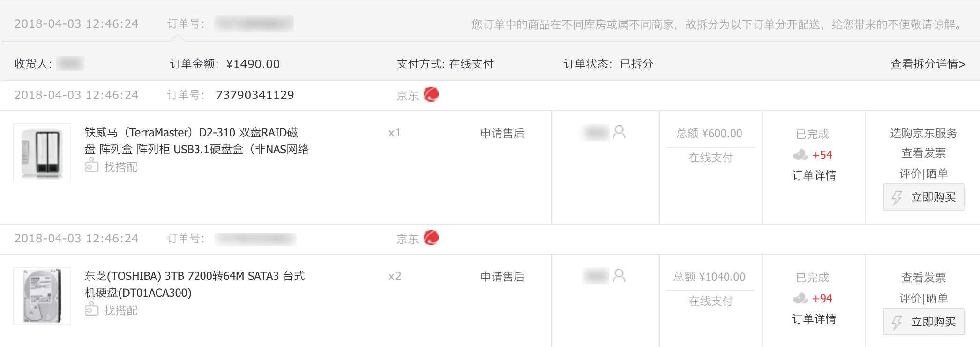The width and height of the screenshot is (980, 347).
Task: Click bean points icon next to +94
Action: (800, 298)
